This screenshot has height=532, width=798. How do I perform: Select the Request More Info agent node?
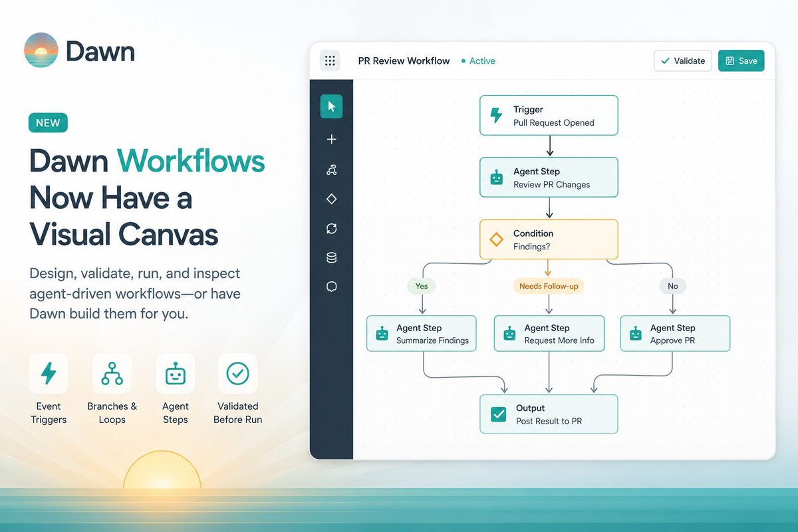[x=549, y=334]
